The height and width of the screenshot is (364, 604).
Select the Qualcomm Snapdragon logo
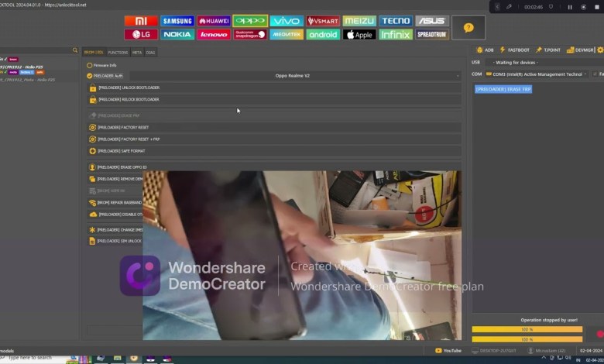click(x=250, y=35)
